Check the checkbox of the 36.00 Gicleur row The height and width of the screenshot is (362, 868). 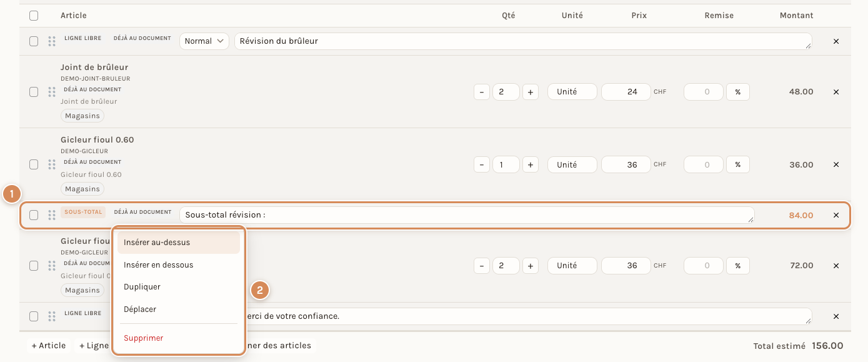pyautogui.click(x=34, y=164)
